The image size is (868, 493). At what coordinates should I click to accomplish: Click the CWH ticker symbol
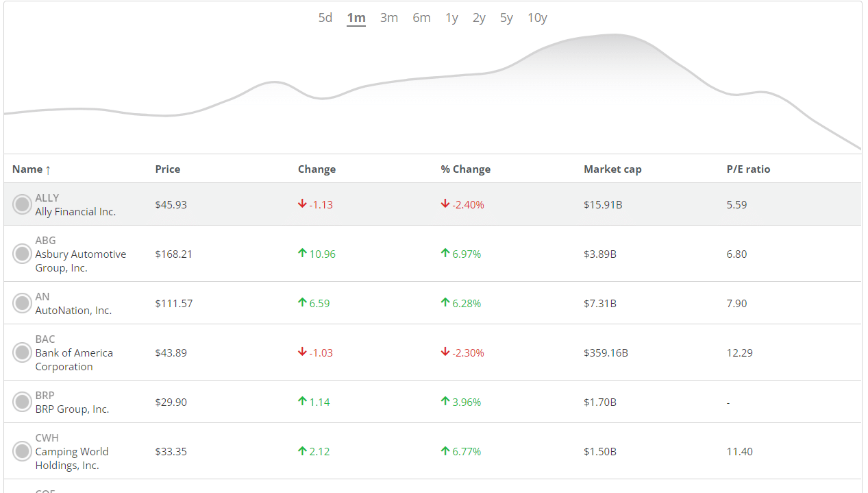point(47,438)
